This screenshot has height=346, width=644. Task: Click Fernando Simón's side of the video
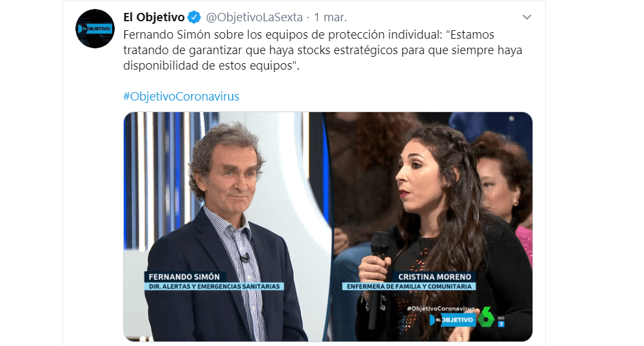(226, 227)
